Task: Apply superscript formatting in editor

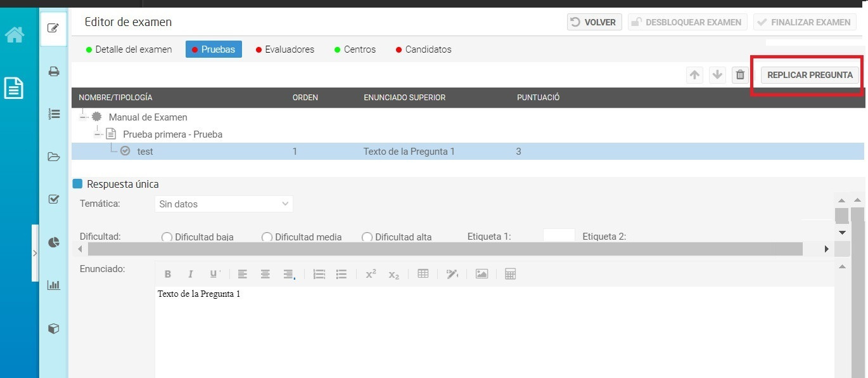Action: (x=371, y=274)
